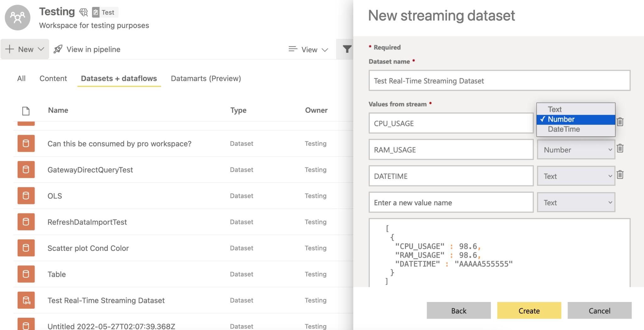Click the View in pipeline rocket icon
The width and height of the screenshot is (644, 330).
pos(58,49)
